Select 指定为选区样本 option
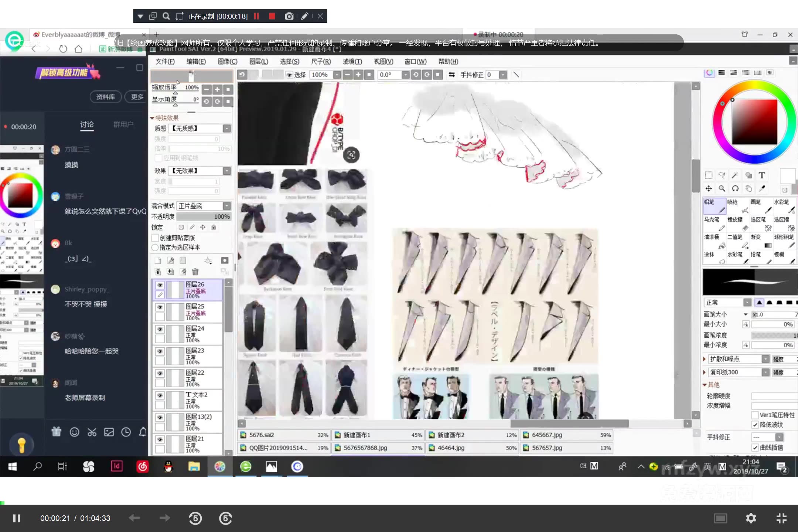This screenshot has height=532, width=798. 155,247
